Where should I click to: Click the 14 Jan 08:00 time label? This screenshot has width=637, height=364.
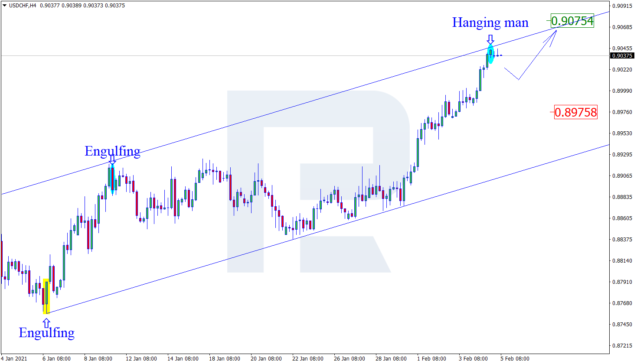183,359
